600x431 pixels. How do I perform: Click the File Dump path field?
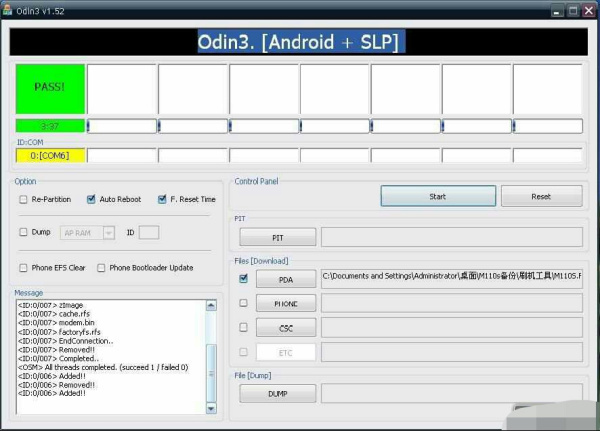452,393
